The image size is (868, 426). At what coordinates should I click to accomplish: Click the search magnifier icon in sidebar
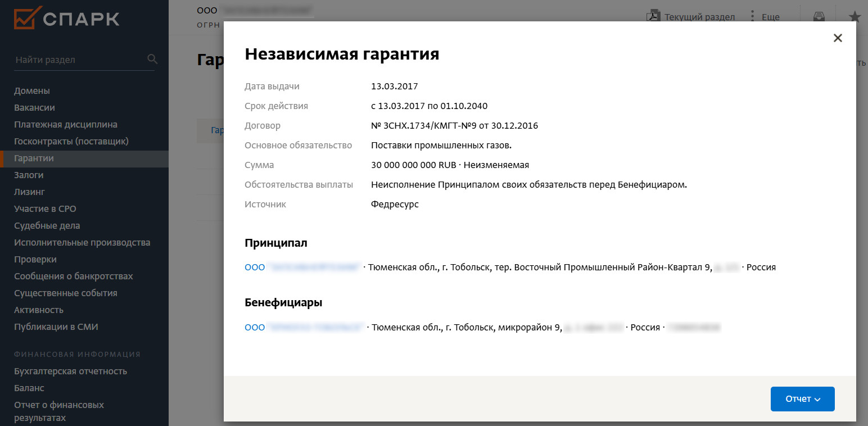(152, 59)
